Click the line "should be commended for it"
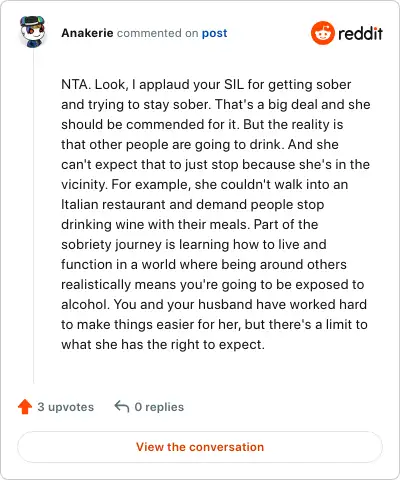 click(202, 124)
